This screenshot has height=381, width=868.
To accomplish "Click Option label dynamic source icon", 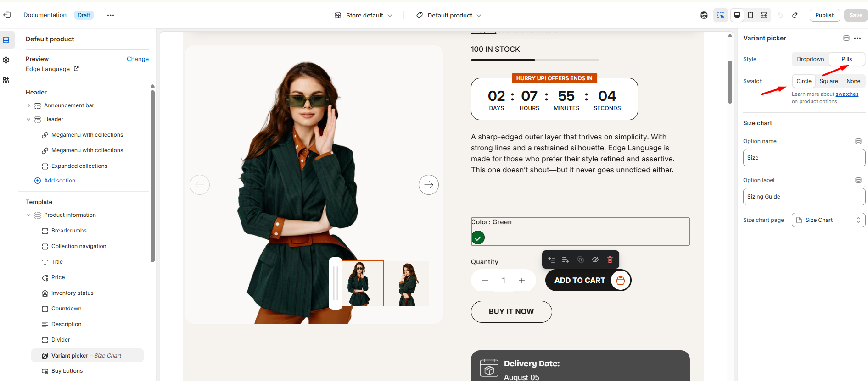I will [x=858, y=180].
